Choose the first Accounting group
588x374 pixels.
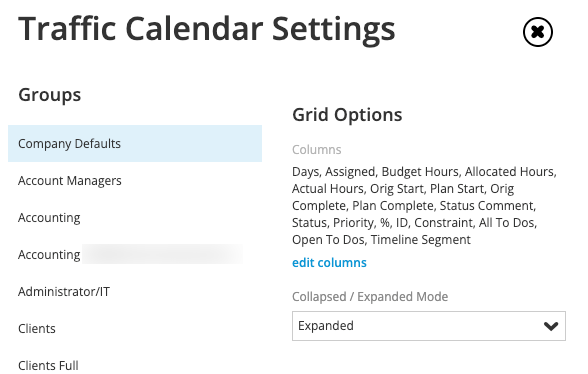135,218
